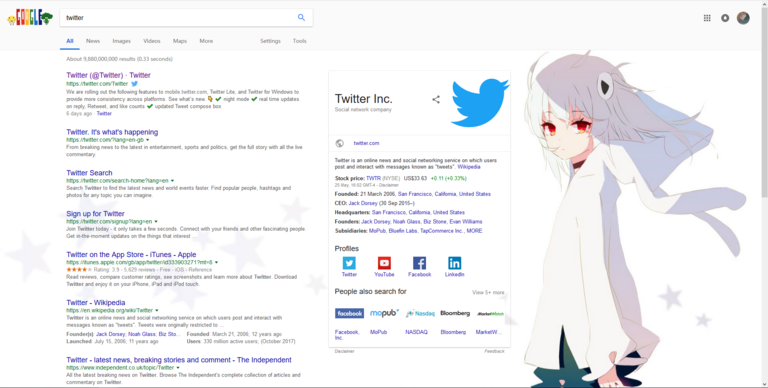Switch to the News tab
The image size is (768, 388).
coord(93,41)
